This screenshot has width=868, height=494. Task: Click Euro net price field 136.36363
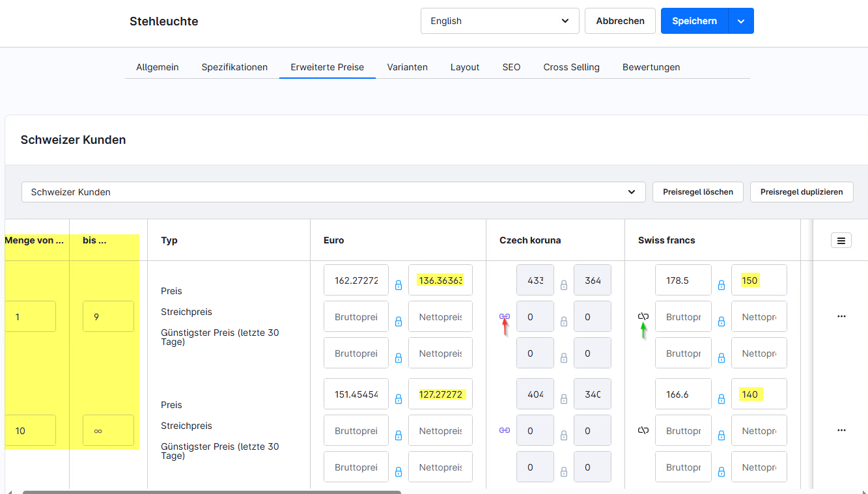[x=440, y=280]
